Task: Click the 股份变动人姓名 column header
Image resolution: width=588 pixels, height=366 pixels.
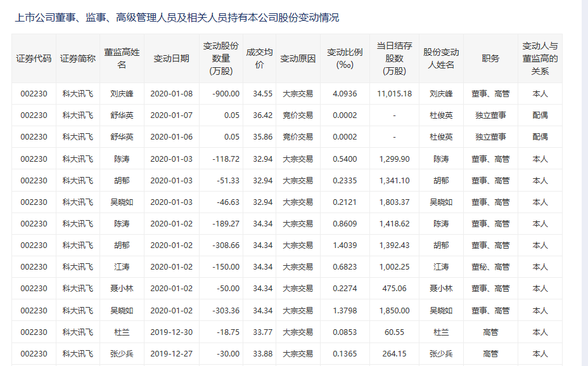Action: (441, 58)
